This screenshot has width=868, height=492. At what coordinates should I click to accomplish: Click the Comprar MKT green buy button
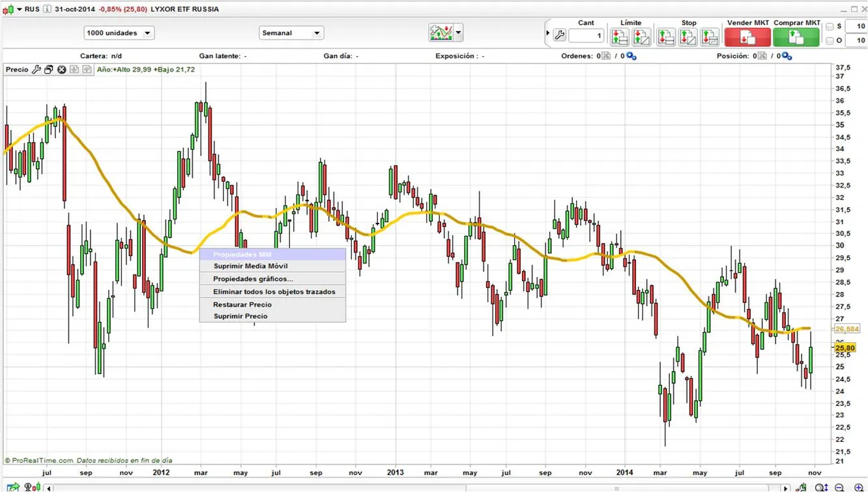[x=796, y=36]
